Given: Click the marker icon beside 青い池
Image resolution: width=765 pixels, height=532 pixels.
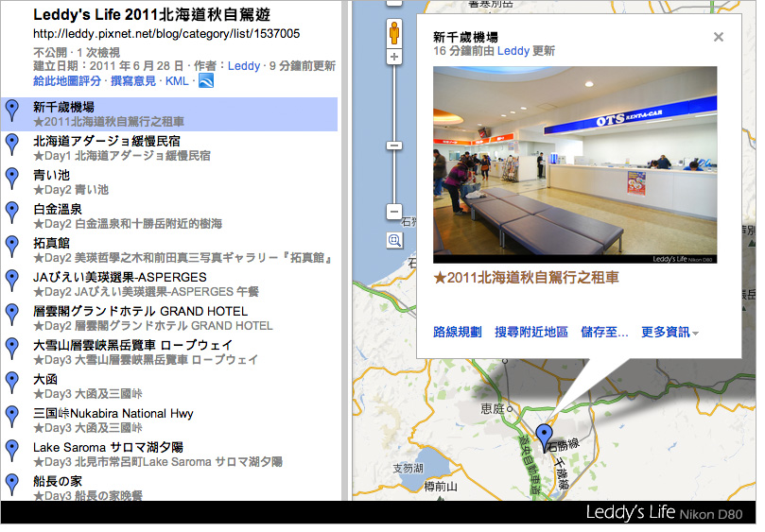Looking at the screenshot, I should pos(12,180).
